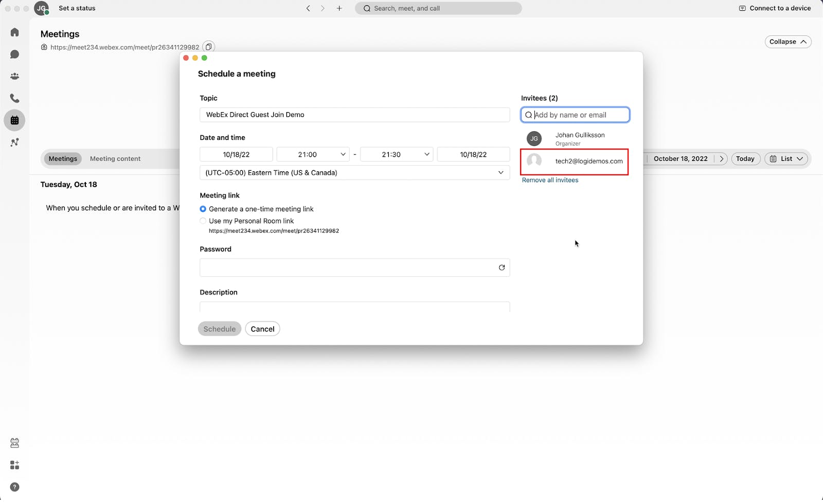Select Generate a one-time meeting link

(x=203, y=209)
